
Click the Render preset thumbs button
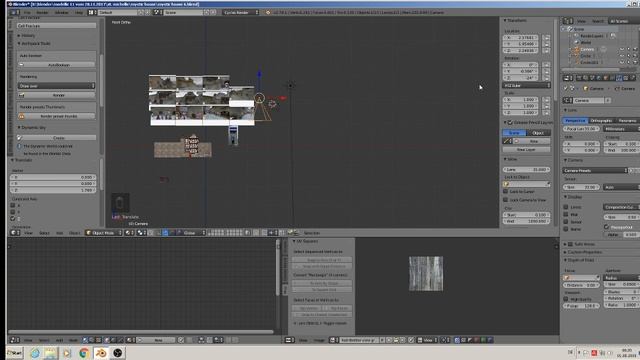(56, 116)
